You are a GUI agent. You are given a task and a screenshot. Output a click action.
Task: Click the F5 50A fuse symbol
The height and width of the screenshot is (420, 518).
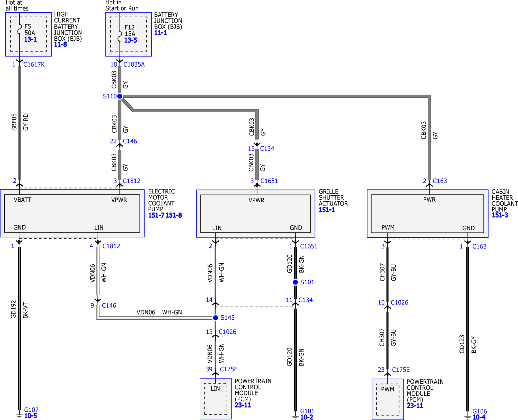[20, 29]
